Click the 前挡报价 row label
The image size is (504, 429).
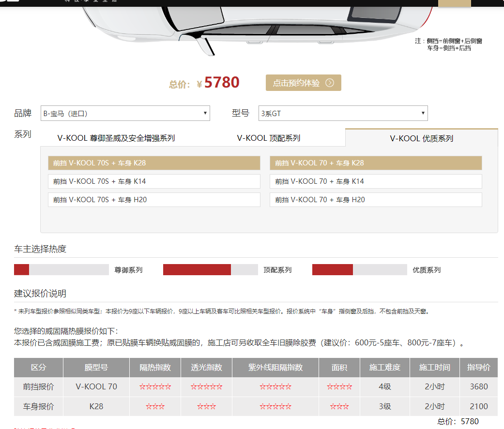click(39, 386)
